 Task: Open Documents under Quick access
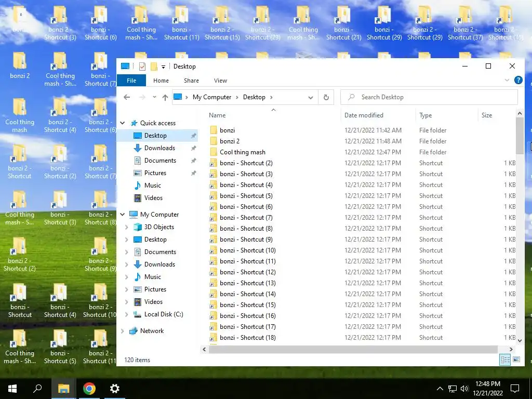[x=160, y=161]
